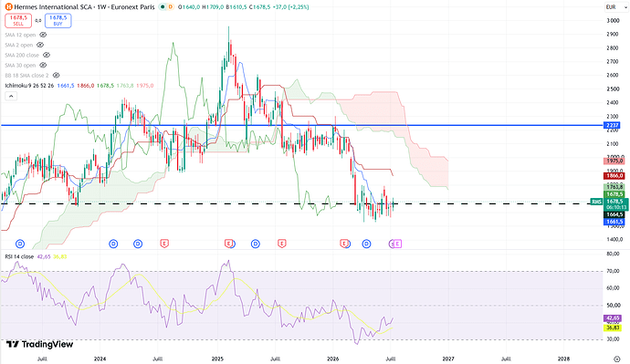This screenshot has width=630, height=364.
Task: Show the SMA 200 close indicator
Action: pyautogui.click(x=47, y=55)
